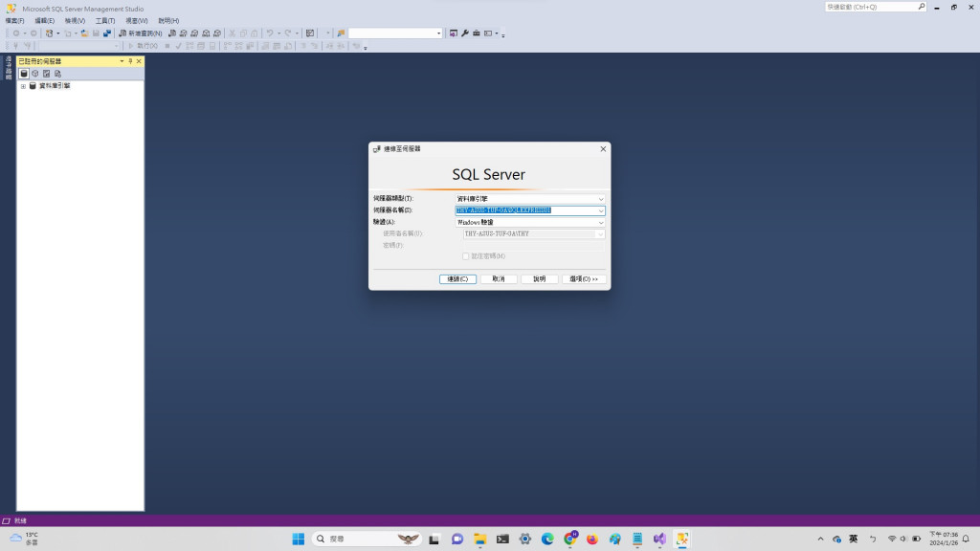Viewport: 980px width, 551px height.
Task: Click the Analysis Services DMX Query icon
Action: [194, 33]
